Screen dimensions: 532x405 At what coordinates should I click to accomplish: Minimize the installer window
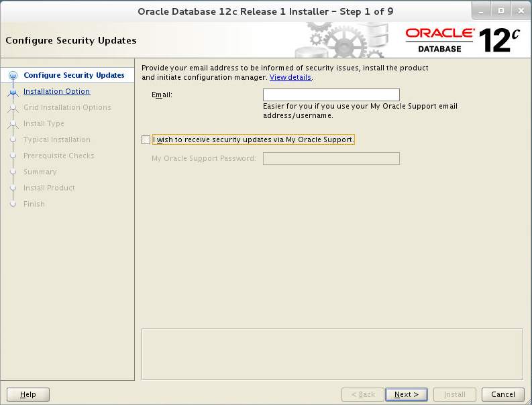(x=481, y=11)
